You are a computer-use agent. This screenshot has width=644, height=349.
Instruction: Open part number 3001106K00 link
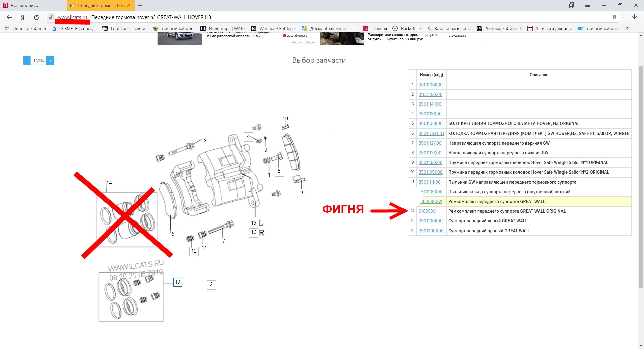coord(430,85)
